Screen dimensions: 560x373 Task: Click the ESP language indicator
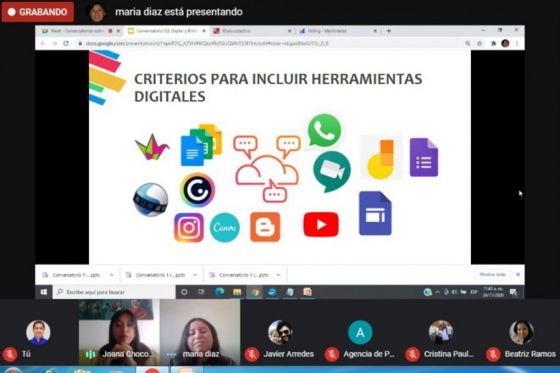[474, 292]
